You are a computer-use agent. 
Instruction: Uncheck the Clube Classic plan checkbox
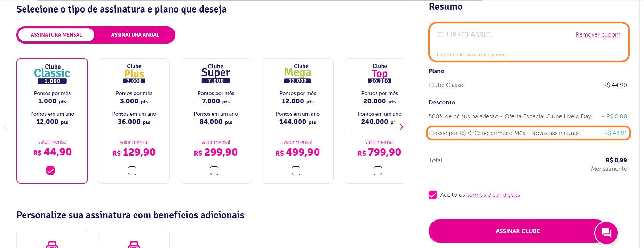point(50,170)
